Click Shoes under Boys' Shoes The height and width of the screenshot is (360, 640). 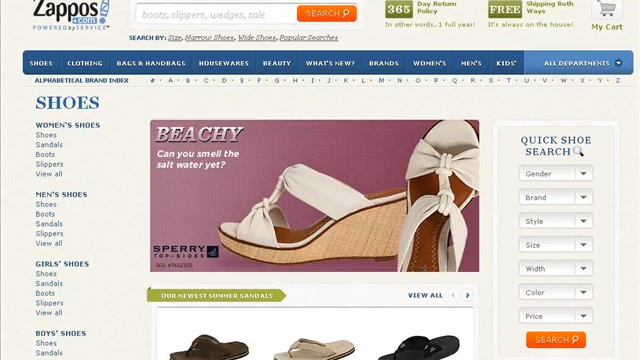[46, 343]
